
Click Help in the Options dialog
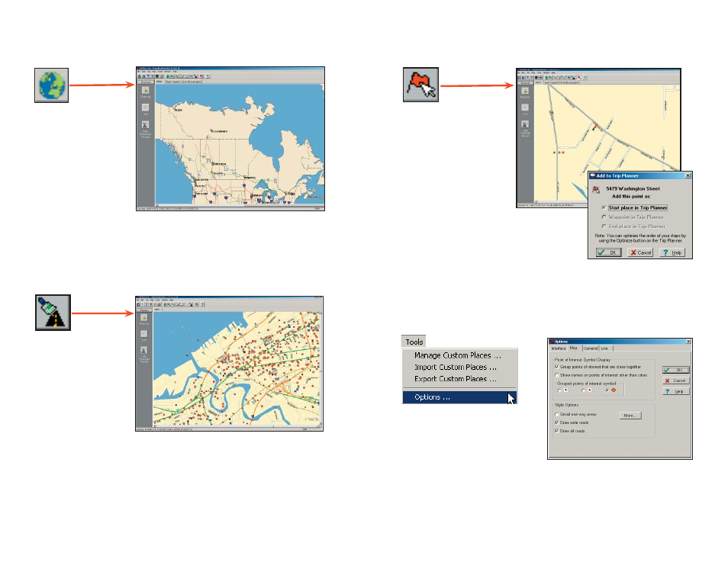pos(676,392)
